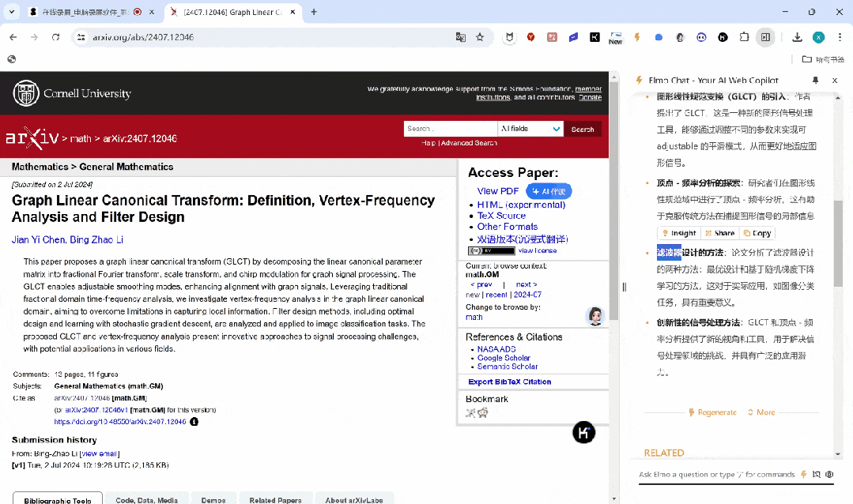Screen dimensions: 853x504
Task: Select the About arXivLabs tab
Action: (354, 499)
